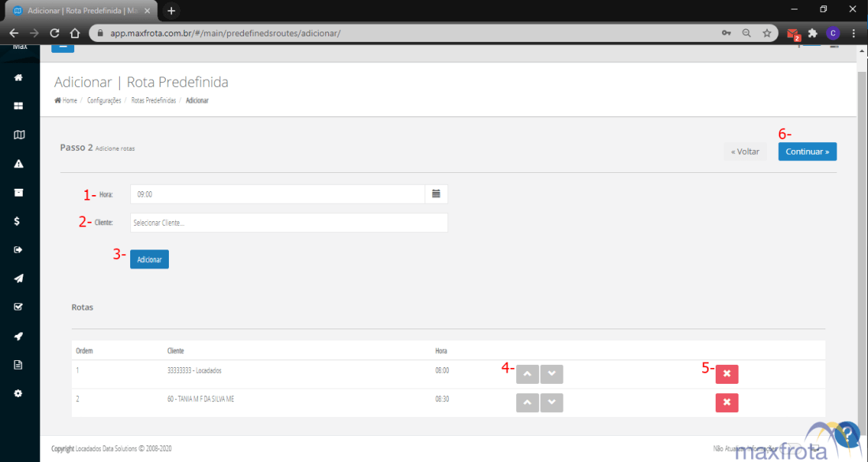This screenshot has width=868, height=462.
Task: Go to Rotas Predefinidas breadcrumb
Action: (x=153, y=101)
